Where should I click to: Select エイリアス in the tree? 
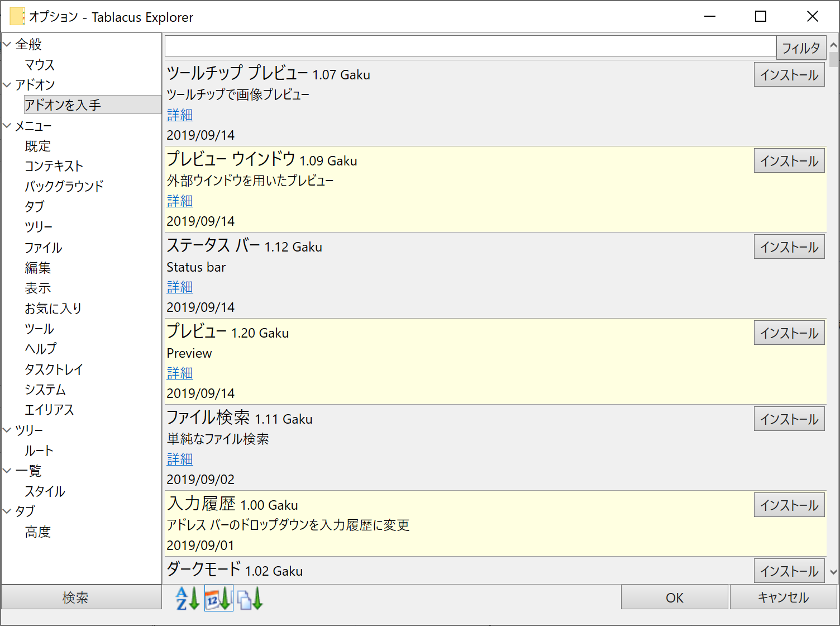point(49,410)
